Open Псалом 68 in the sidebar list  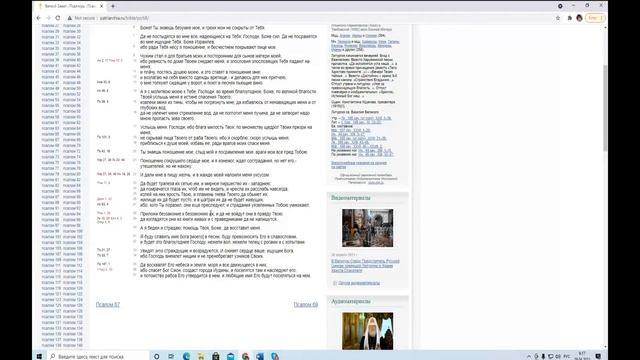(x=72, y=140)
